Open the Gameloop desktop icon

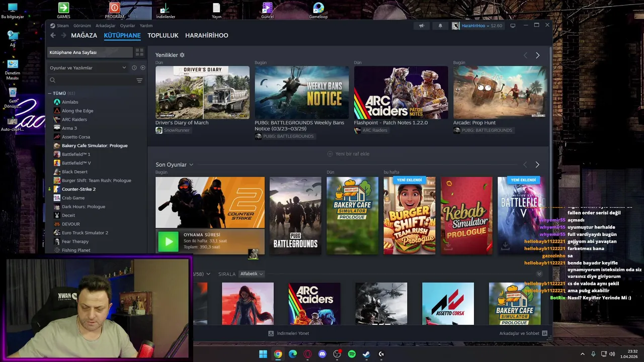318,11
